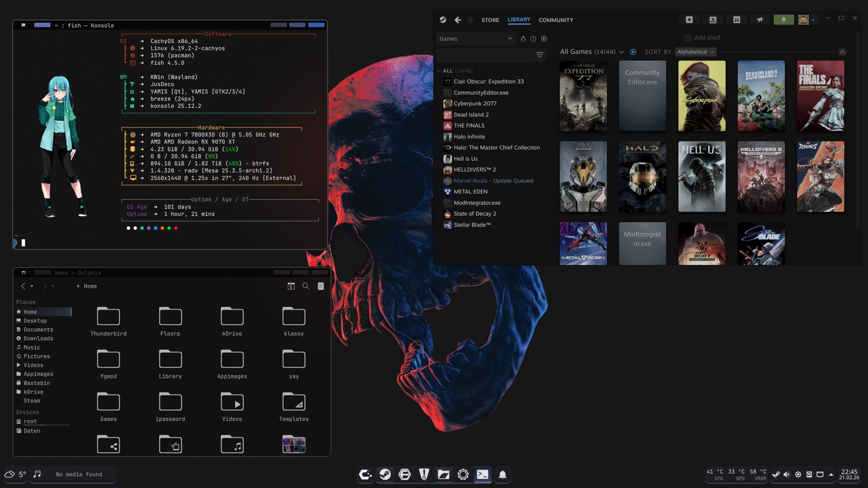Collapse the ALL category in Steam game list
This screenshot has width=868, height=488.
pyautogui.click(x=439, y=71)
